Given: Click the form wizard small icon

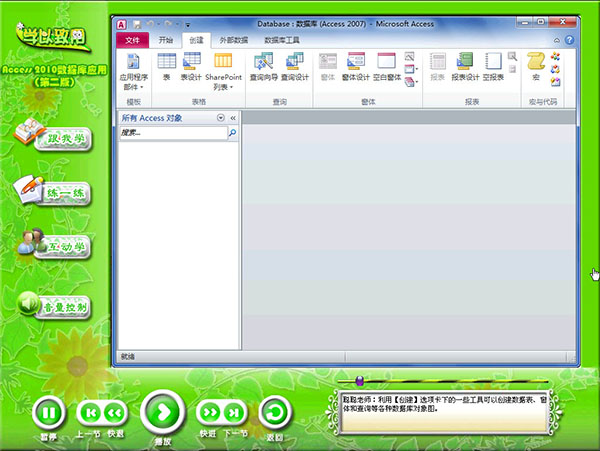Looking at the screenshot, I should pos(409,57).
